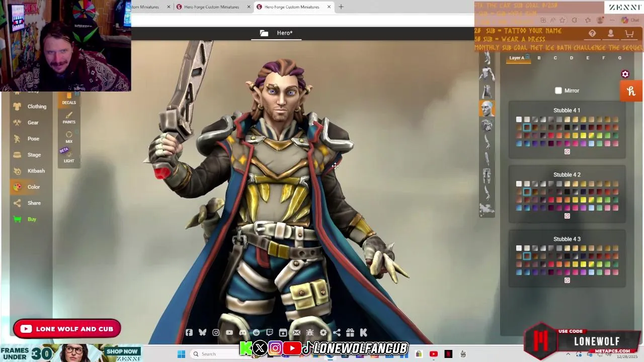Select the hair head part icon
Viewport: 644px width, 362px height.
487,125
